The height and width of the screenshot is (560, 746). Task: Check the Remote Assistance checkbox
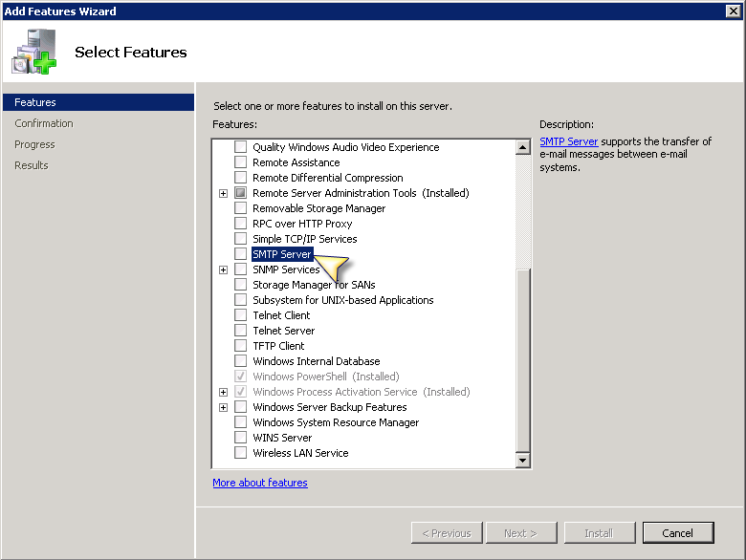(241, 162)
